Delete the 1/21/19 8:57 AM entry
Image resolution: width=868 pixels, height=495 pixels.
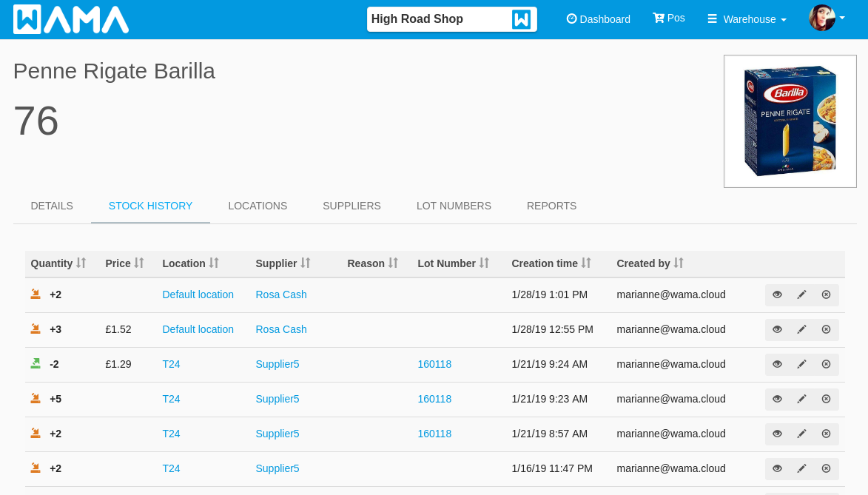[x=826, y=434]
